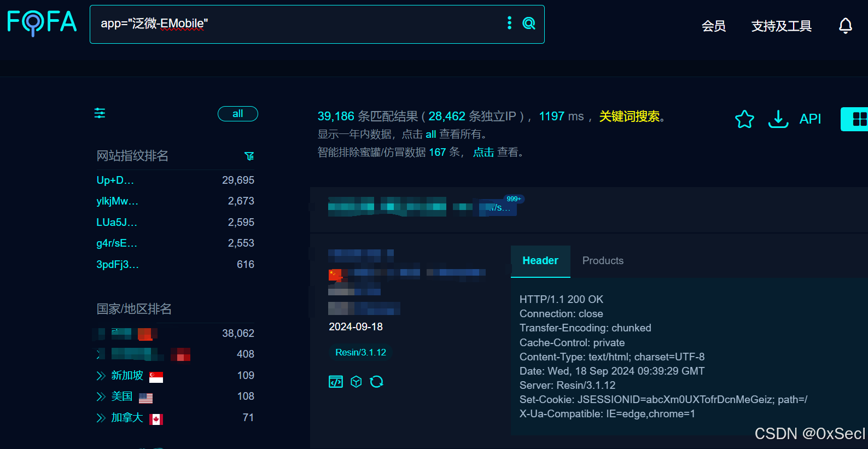Toggle the all data filter pill
Image resolution: width=868 pixels, height=449 pixels.
click(x=238, y=114)
